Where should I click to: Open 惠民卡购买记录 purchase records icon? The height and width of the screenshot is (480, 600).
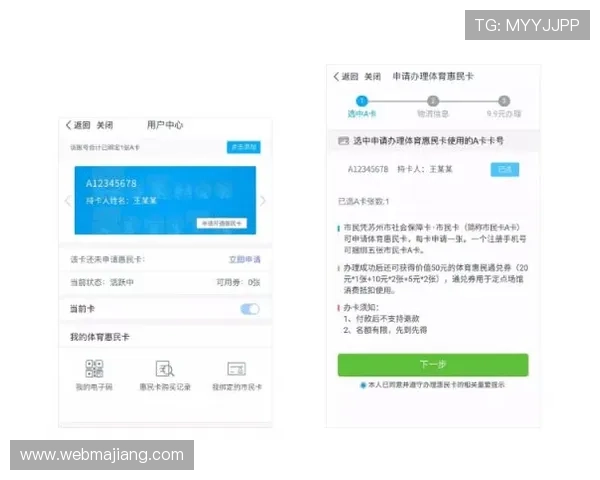tap(165, 369)
